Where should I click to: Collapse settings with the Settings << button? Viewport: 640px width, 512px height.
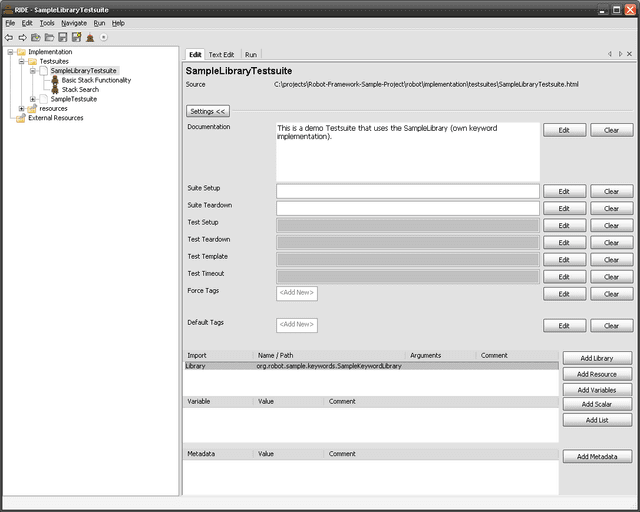click(x=209, y=111)
